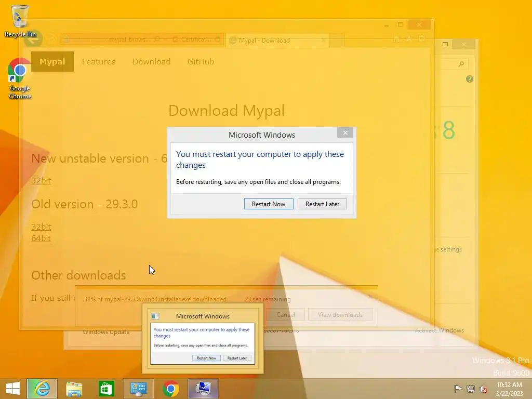The width and height of the screenshot is (532, 399).
Task: Click the Activate Windows link
Action: click(x=439, y=330)
